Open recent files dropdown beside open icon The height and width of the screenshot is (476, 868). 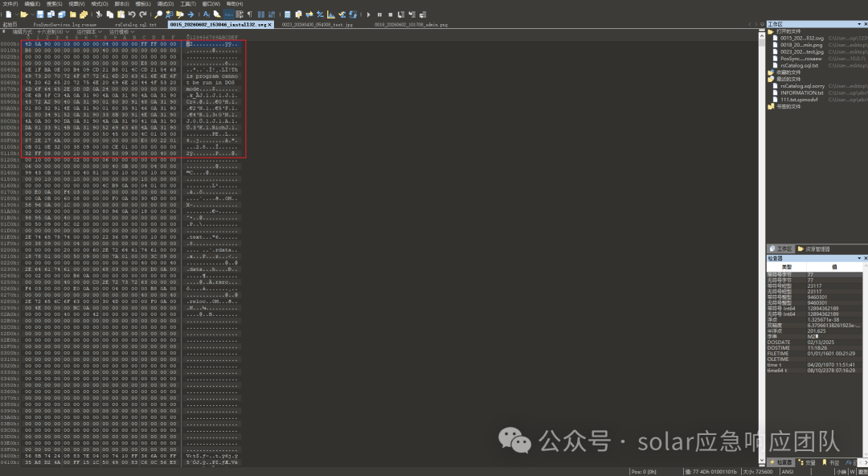pyautogui.click(x=32, y=14)
